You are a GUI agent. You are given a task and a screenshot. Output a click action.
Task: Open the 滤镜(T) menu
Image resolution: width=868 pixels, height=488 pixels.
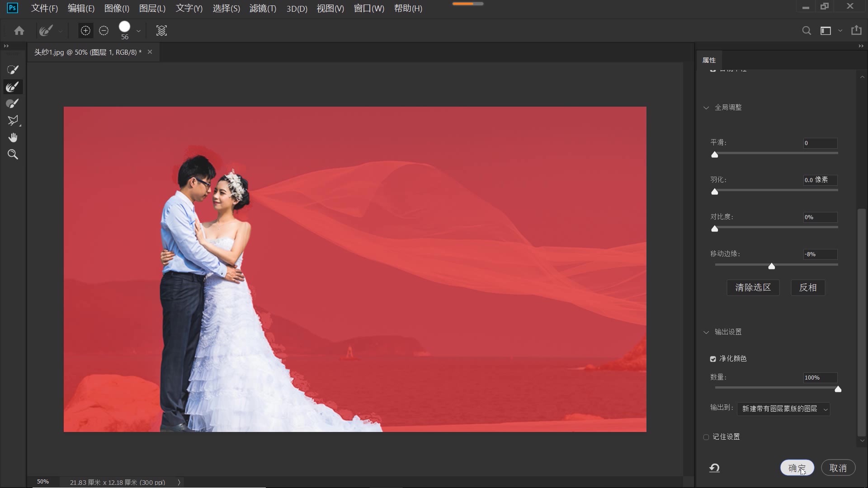pyautogui.click(x=263, y=9)
